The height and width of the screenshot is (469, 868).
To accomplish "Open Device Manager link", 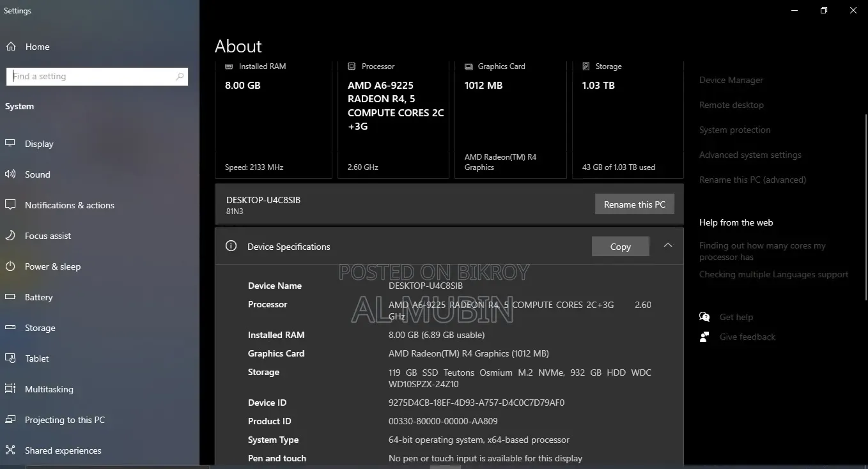I will (731, 80).
